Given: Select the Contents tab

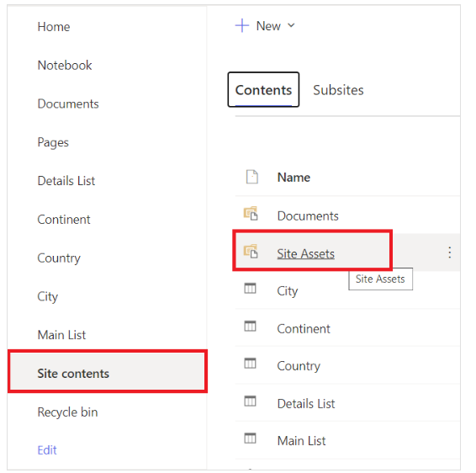Looking at the screenshot, I should click(263, 90).
